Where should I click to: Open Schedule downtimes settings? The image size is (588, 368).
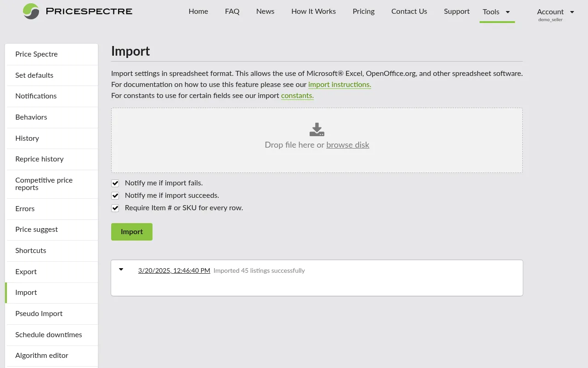(49, 334)
